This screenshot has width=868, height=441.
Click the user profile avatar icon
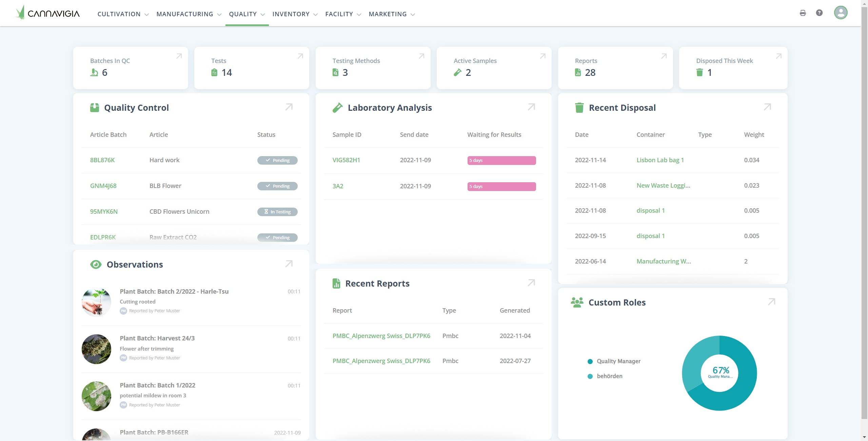[x=841, y=13]
